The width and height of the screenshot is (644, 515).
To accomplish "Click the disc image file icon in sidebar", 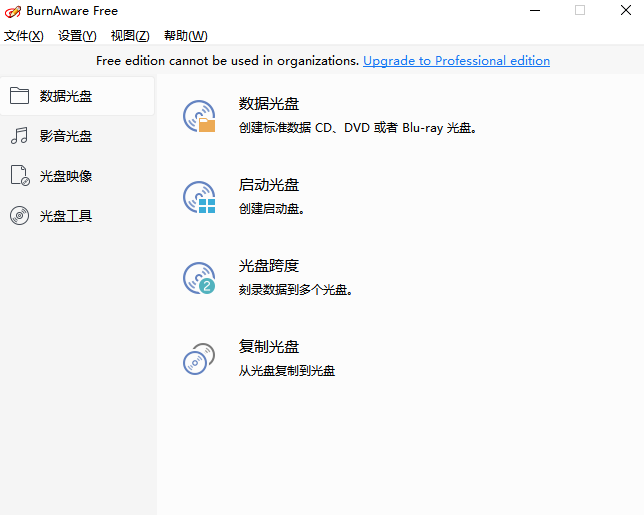I will tap(19, 176).
